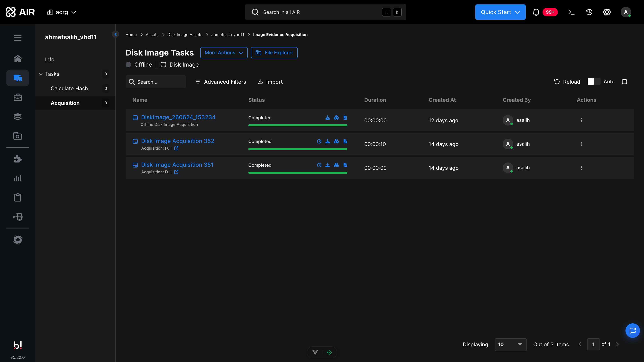This screenshot has height=362, width=644.
Task: Go to Home icon in sidebar
Action: tap(18, 59)
